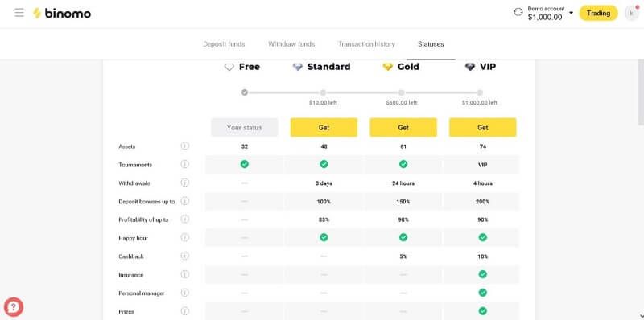Click Free assets count 32
Image resolution: width=644 pixels, height=320 pixels.
pyautogui.click(x=245, y=146)
